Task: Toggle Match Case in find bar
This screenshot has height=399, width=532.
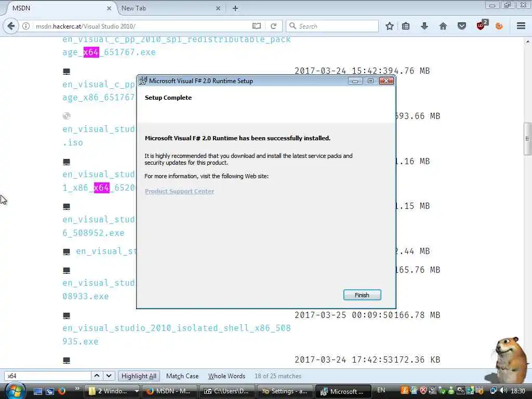Action: click(x=182, y=376)
